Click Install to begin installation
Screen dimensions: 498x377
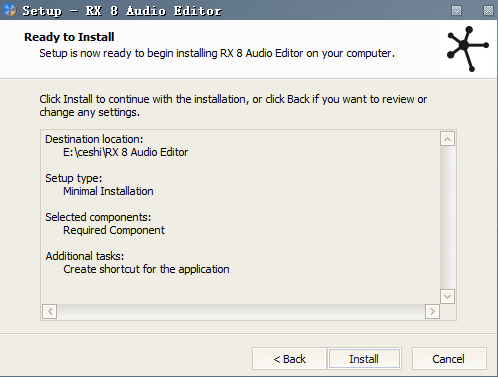(364, 359)
